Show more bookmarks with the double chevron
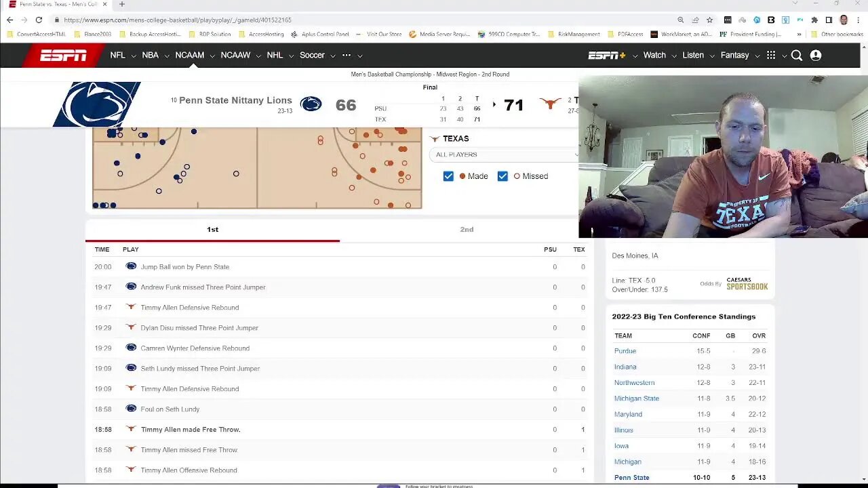868x488 pixels. tap(799, 34)
